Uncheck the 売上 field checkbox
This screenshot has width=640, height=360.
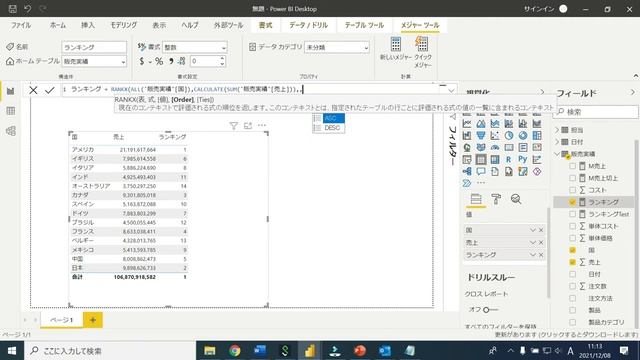(572, 262)
